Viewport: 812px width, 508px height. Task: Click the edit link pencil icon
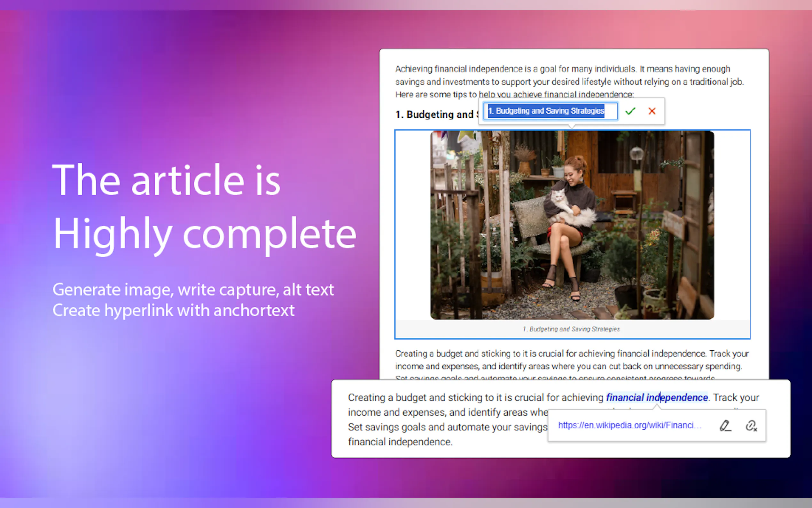725,426
